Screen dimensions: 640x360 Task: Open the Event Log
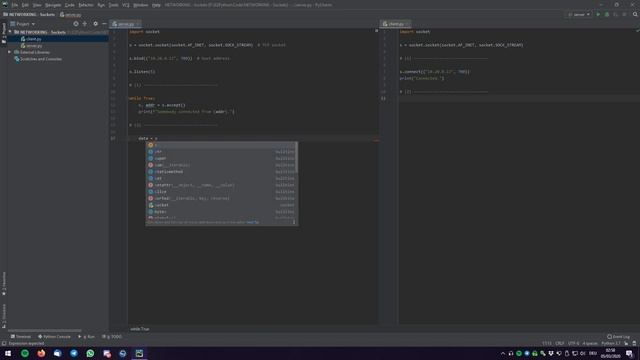coord(618,337)
